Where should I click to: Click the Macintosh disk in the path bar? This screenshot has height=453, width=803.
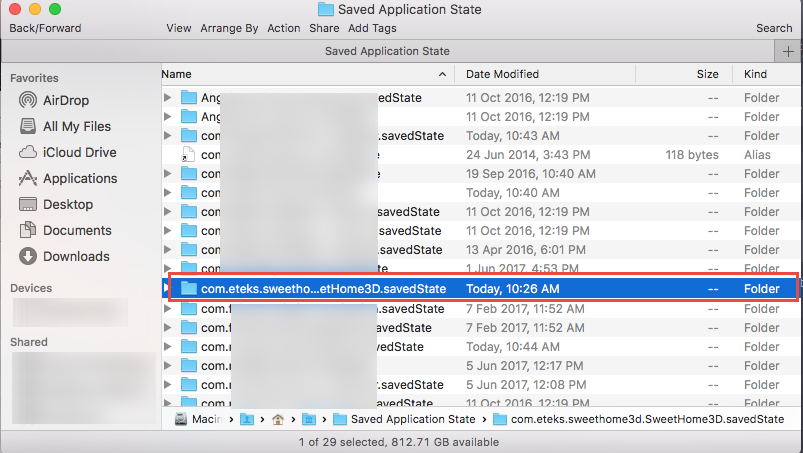tap(199, 419)
